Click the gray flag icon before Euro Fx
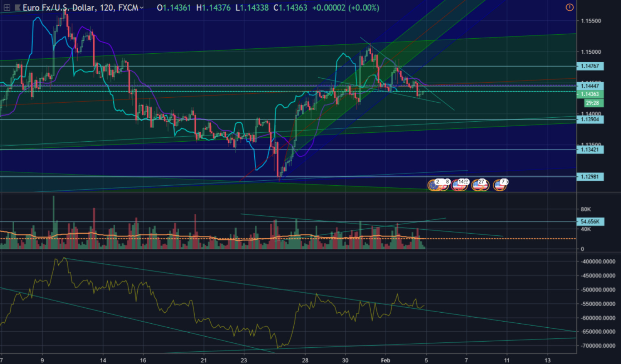This screenshot has width=621, height=364. coord(18,7)
